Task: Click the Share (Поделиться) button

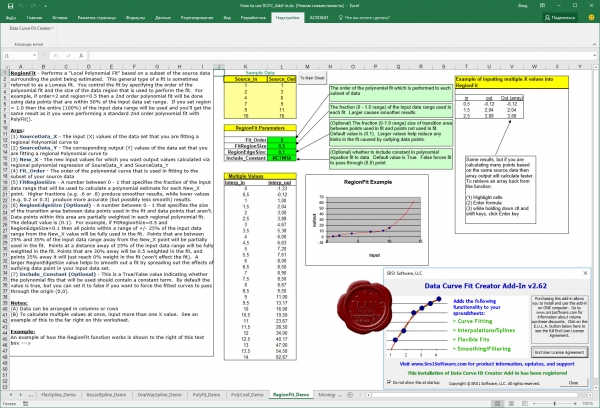Action: point(561,18)
